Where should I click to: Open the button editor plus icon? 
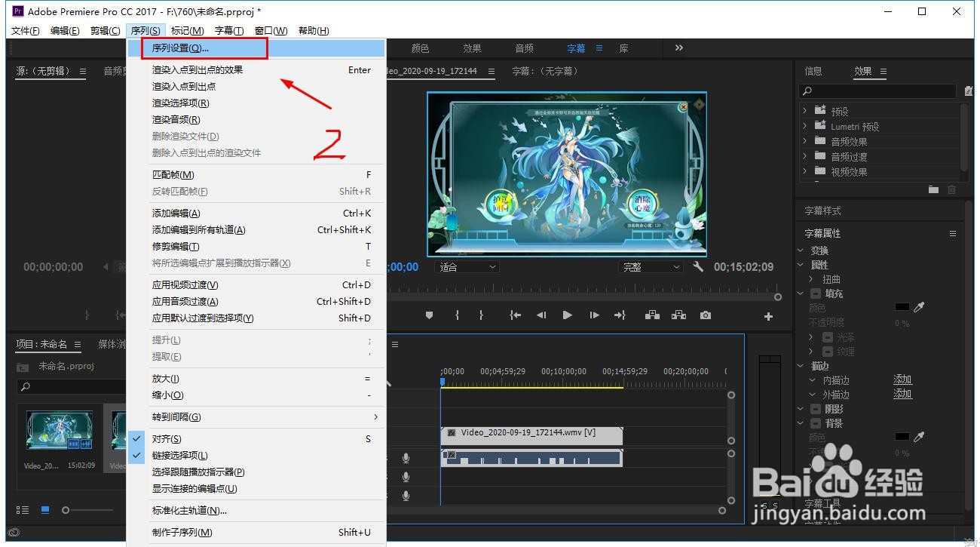click(768, 316)
